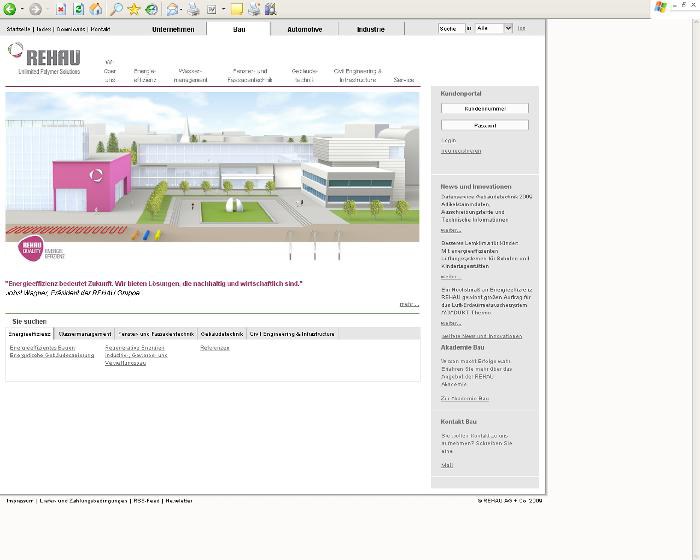The image size is (700, 560).
Task: Click the Kundennummer field in Kundenportal
Action: [485, 108]
